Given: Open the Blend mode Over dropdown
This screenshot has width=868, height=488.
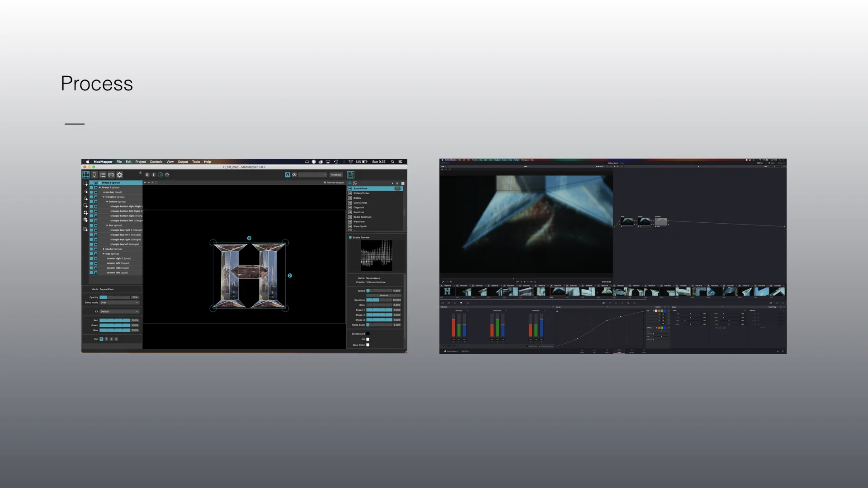Looking at the screenshot, I should tap(119, 302).
